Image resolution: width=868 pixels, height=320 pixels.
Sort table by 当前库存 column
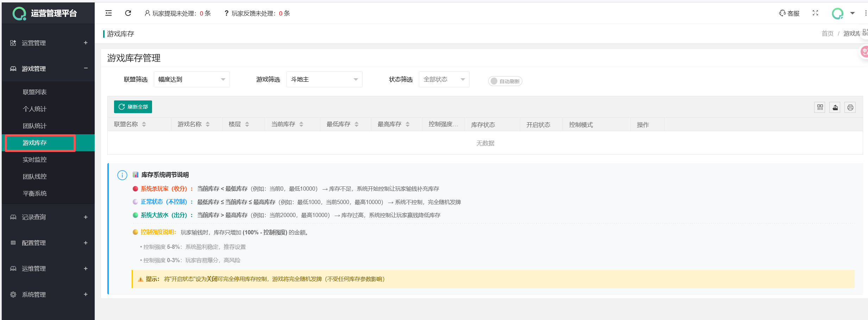coord(301,124)
